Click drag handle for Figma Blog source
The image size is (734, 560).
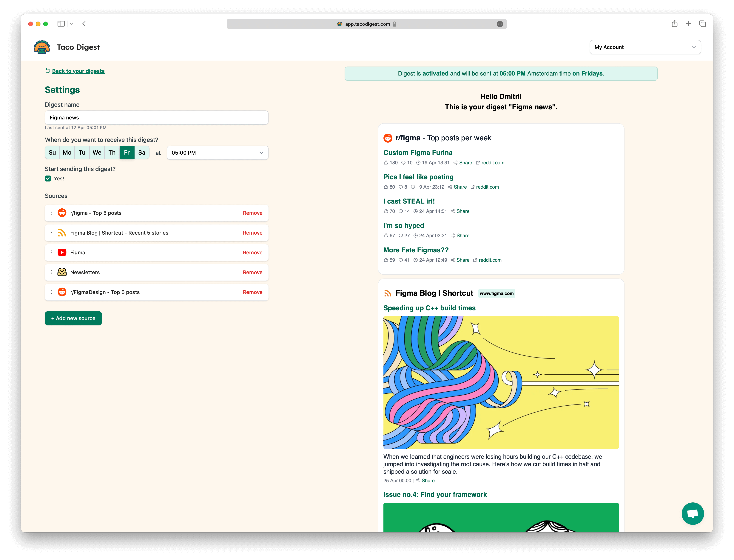coord(51,233)
